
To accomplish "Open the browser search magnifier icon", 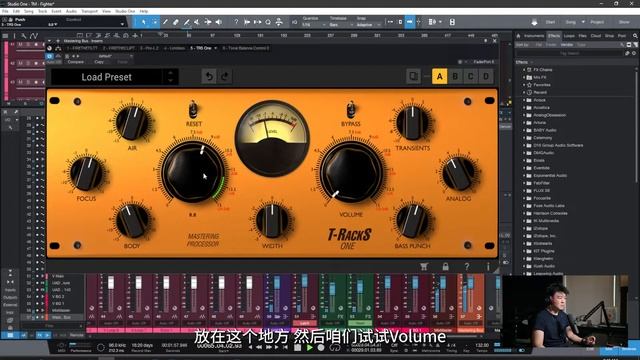I will pos(635,36).
